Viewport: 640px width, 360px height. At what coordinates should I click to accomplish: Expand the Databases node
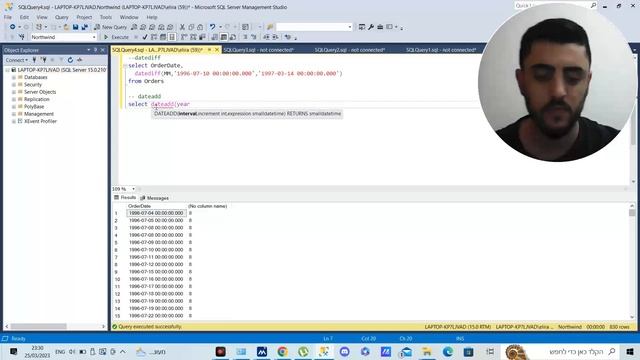pos(14,77)
